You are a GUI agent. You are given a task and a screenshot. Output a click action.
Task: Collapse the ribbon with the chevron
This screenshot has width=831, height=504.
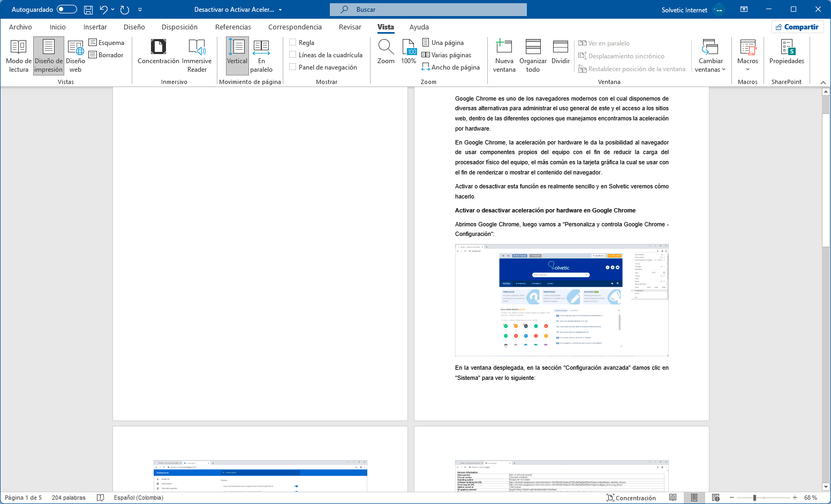pos(824,82)
